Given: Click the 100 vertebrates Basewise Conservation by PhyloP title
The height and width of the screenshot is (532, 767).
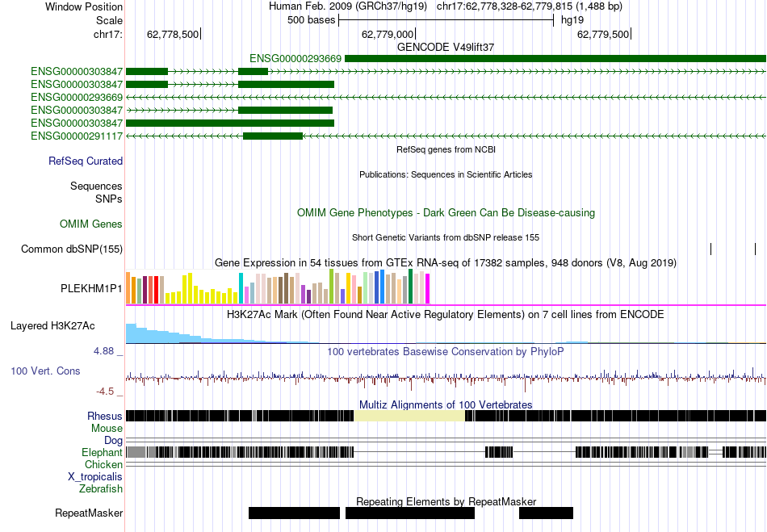Looking at the screenshot, I should point(446,351).
